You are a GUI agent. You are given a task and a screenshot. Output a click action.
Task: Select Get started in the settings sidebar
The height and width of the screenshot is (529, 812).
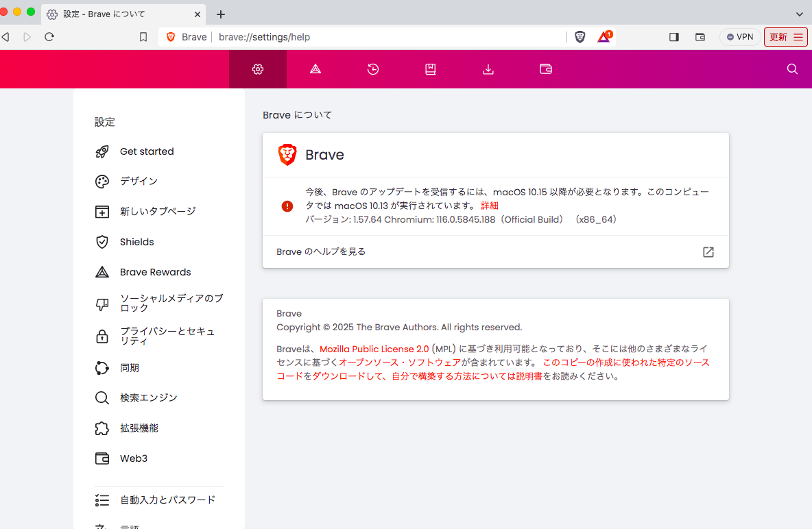tap(147, 151)
